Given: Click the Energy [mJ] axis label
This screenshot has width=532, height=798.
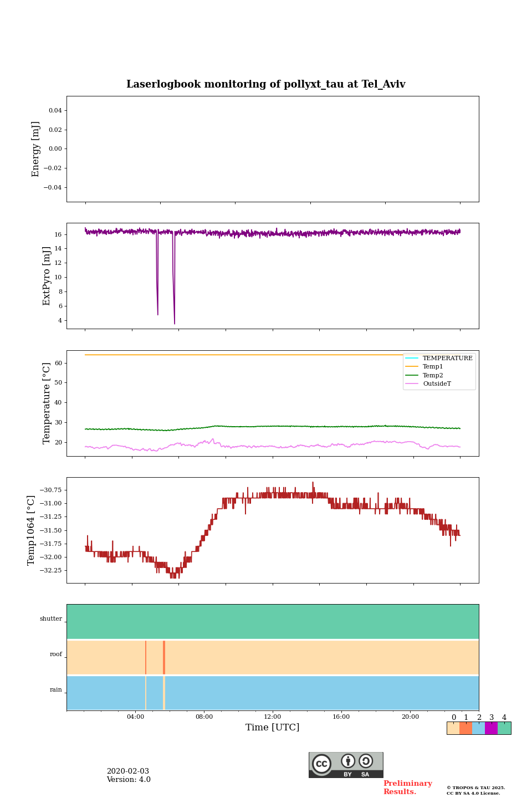Looking at the screenshot, I should click(36, 149).
